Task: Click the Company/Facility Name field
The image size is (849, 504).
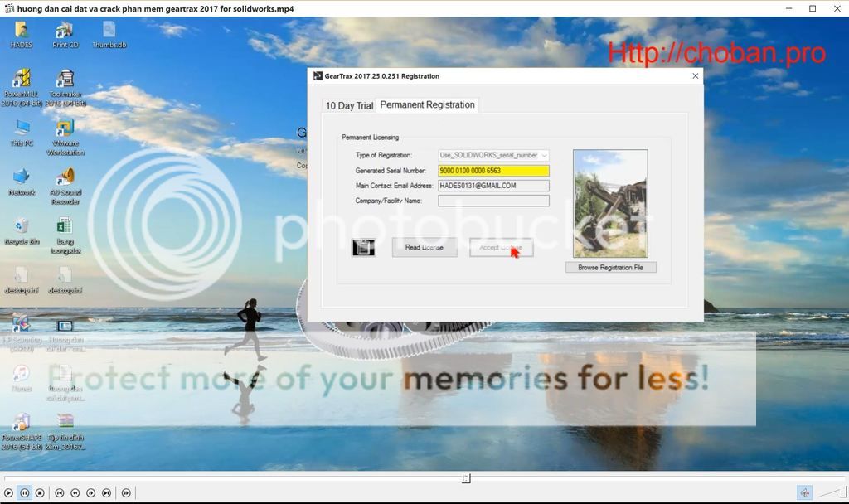Action: [x=493, y=201]
